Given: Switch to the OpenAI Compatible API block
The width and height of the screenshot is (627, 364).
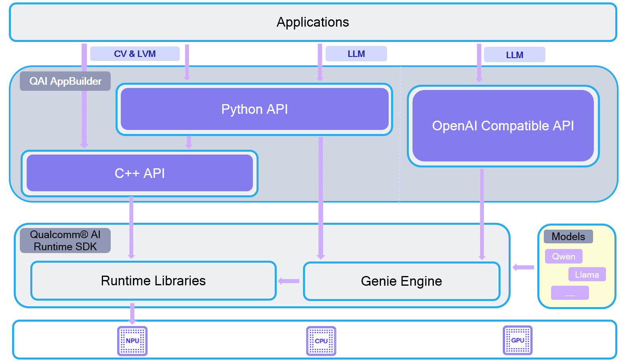Looking at the screenshot, I should point(503,126).
